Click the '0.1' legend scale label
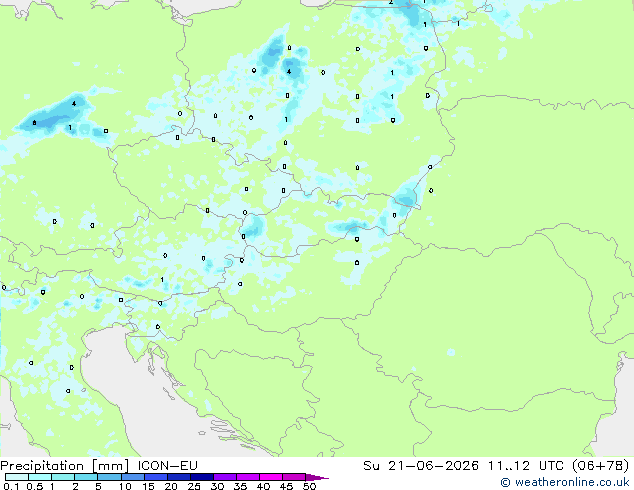 (11, 486)
